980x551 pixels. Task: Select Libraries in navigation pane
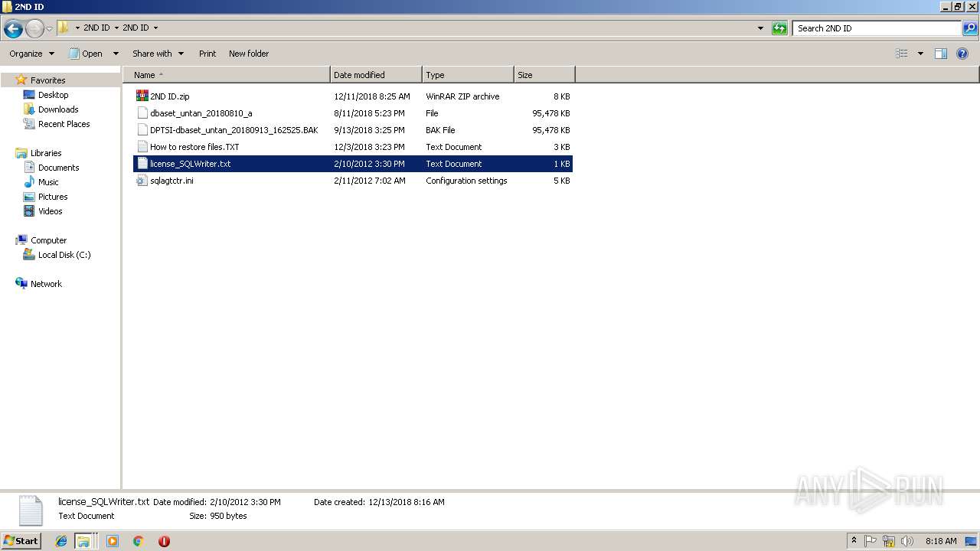(x=46, y=153)
